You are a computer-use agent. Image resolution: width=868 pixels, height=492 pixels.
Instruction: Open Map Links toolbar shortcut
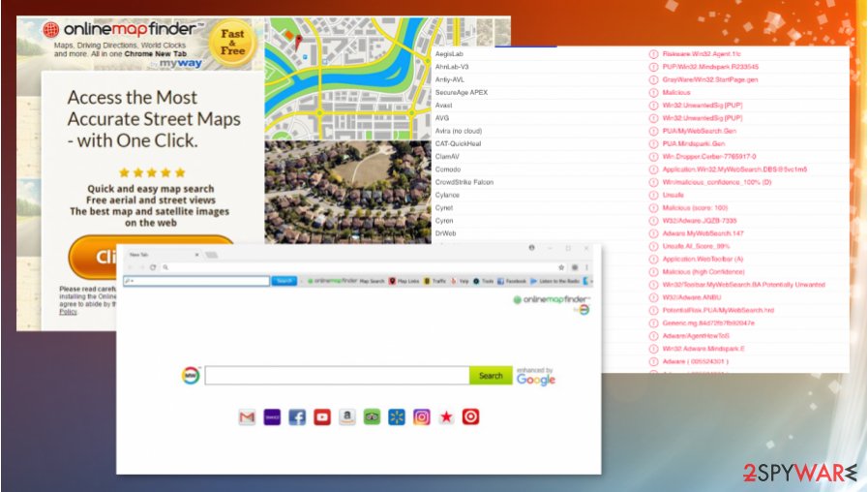pyautogui.click(x=404, y=281)
